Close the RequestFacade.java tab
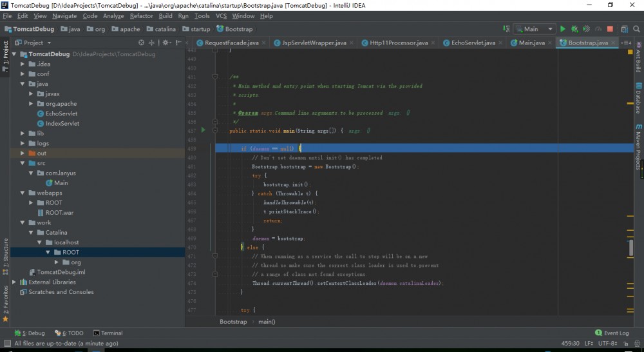This screenshot has height=352, width=644. point(263,43)
